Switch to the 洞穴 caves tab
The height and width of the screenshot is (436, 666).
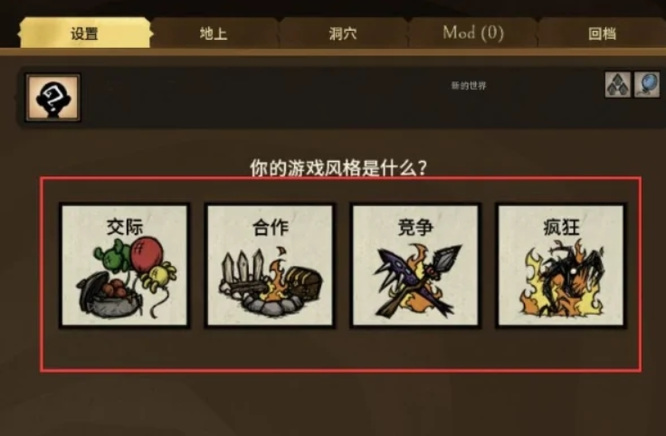click(x=343, y=33)
